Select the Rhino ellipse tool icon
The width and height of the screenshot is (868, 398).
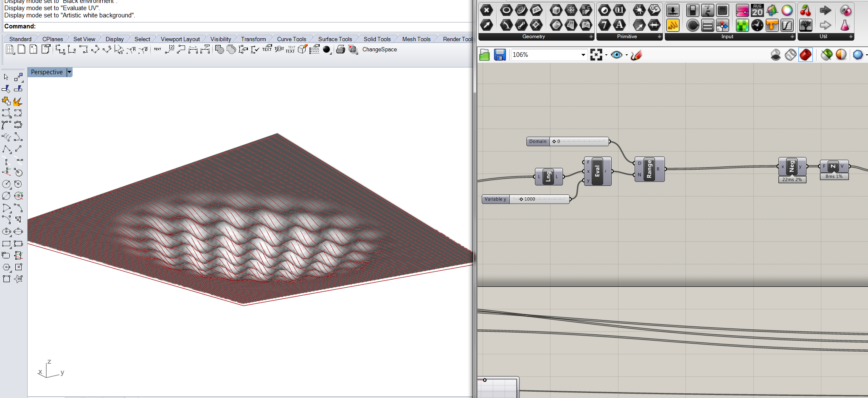point(6,232)
